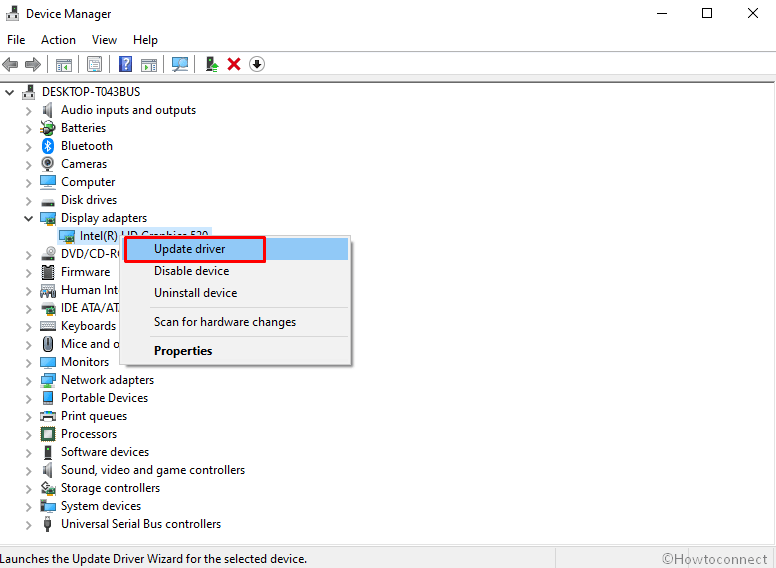
Task: Select the Cameras tree label
Action: 84,164
